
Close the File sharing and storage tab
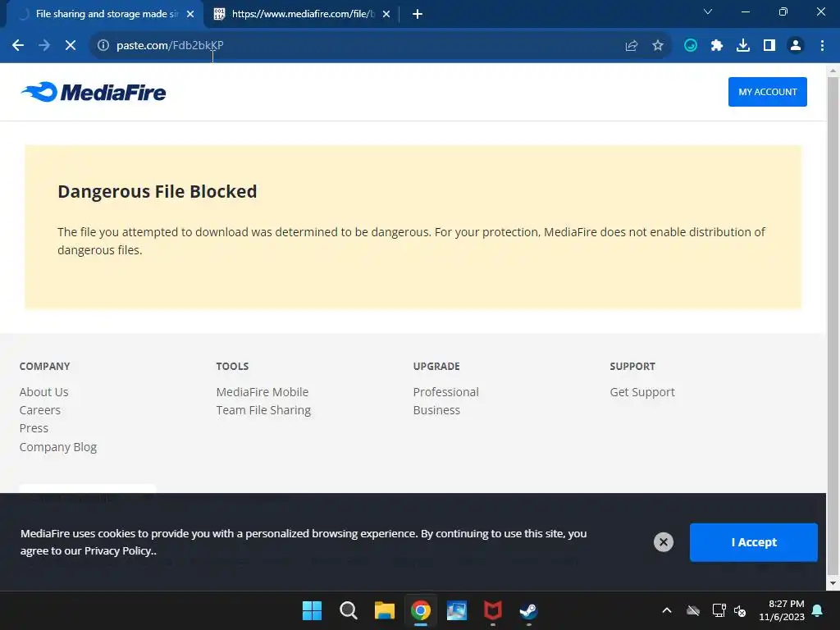(x=190, y=15)
